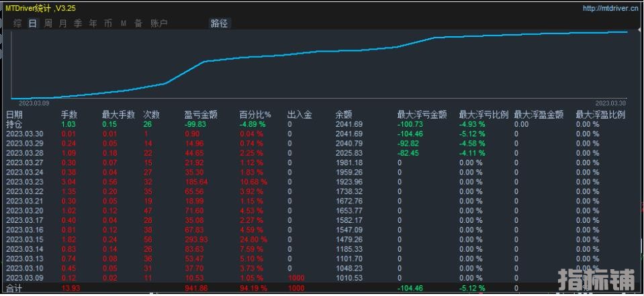Click the 1010.53 balance cell
644x296 pixels.
pyautogui.click(x=349, y=278)
